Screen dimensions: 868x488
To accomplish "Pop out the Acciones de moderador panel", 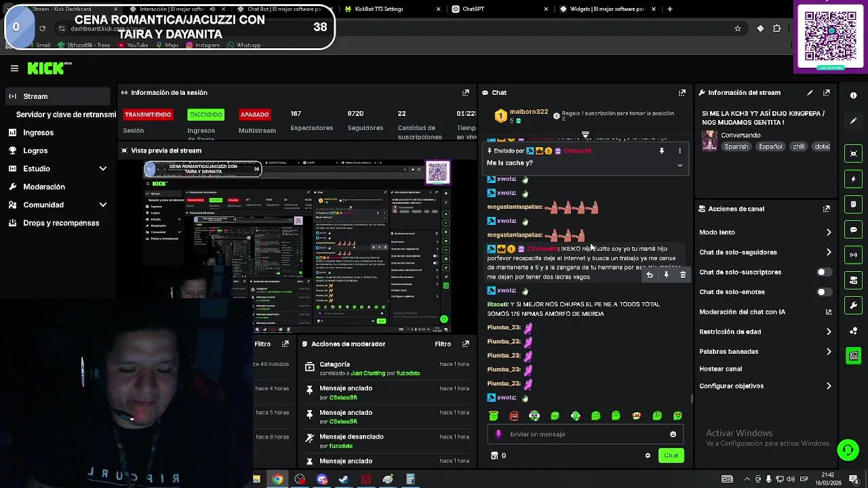I will 465,344.
